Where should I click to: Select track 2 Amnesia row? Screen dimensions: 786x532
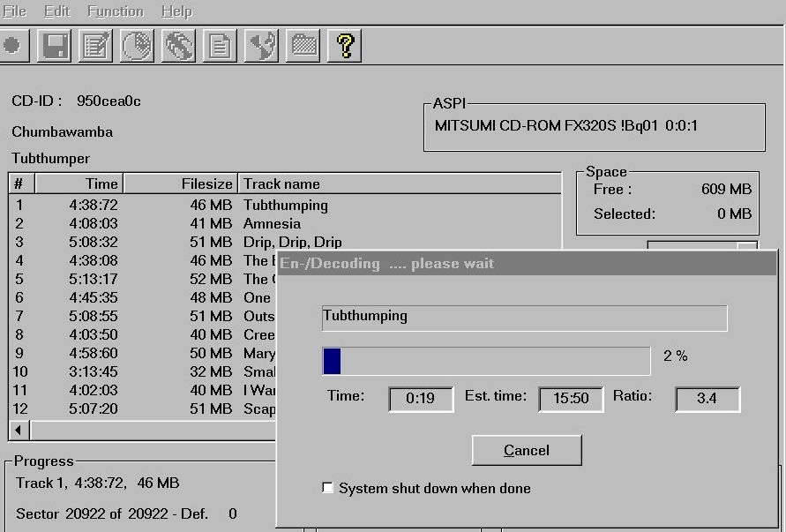(285, 223)
